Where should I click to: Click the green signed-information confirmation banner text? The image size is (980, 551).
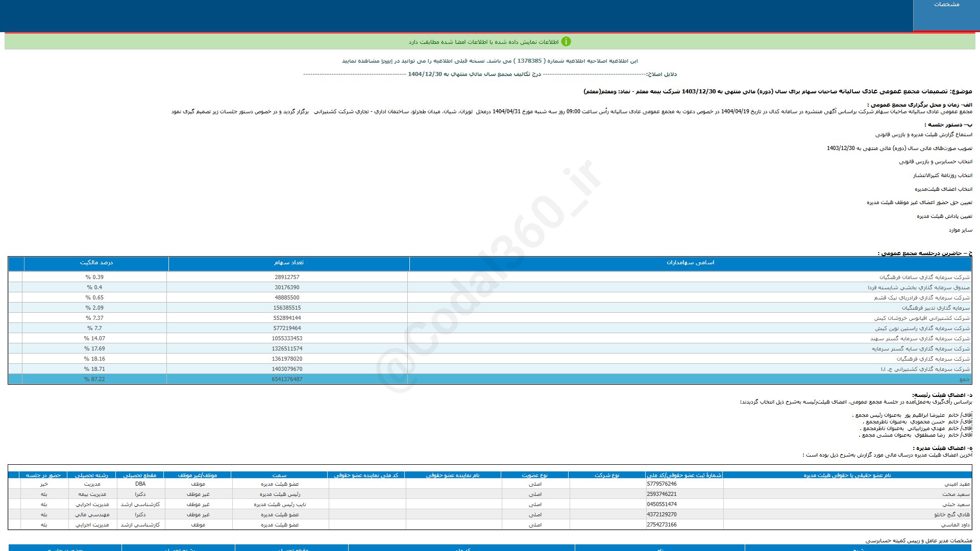coord(483,42)
